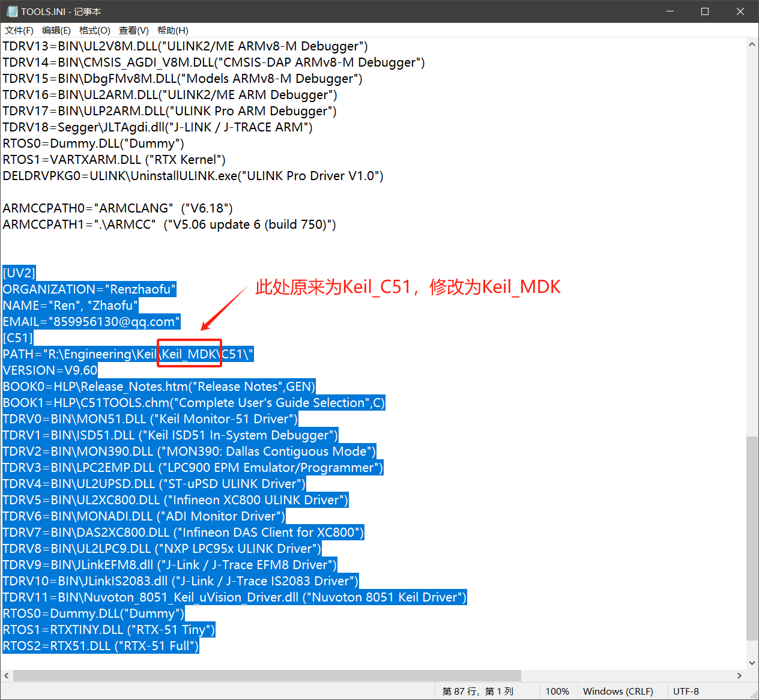Click the RTOS1=VARTXARM.DLL RTX Kernel line
Viewport: 759px width, 700px height.
click(114, 160)
